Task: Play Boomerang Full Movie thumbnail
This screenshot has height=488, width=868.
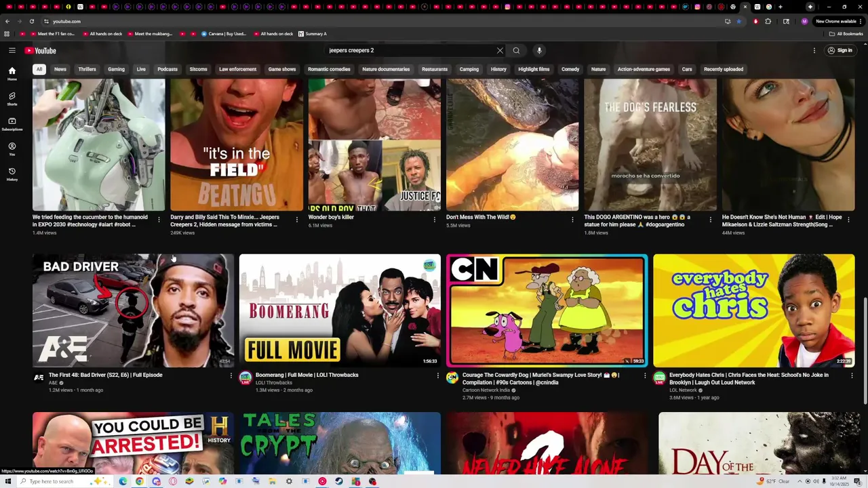Action: coord(340,310)
